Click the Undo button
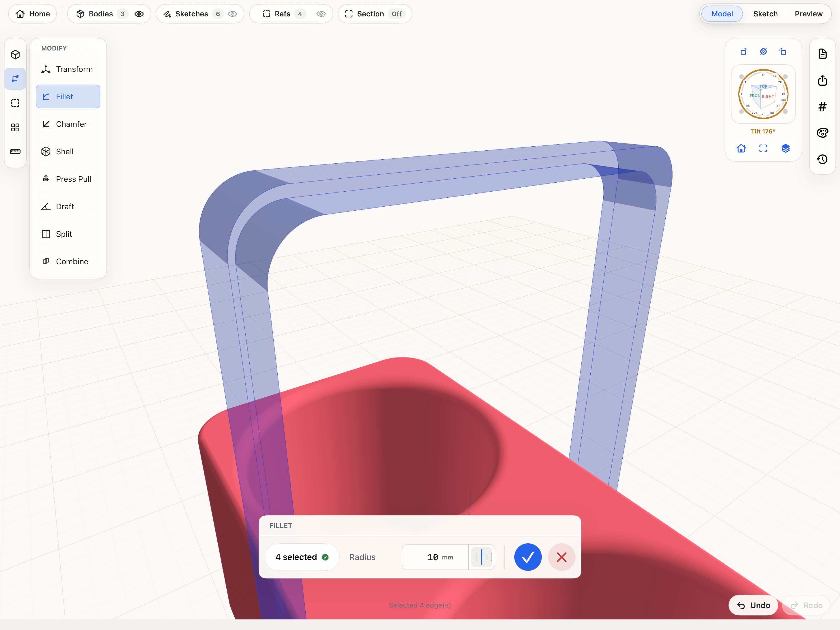This screenshot has height=630, width=840. coord(753,605)
